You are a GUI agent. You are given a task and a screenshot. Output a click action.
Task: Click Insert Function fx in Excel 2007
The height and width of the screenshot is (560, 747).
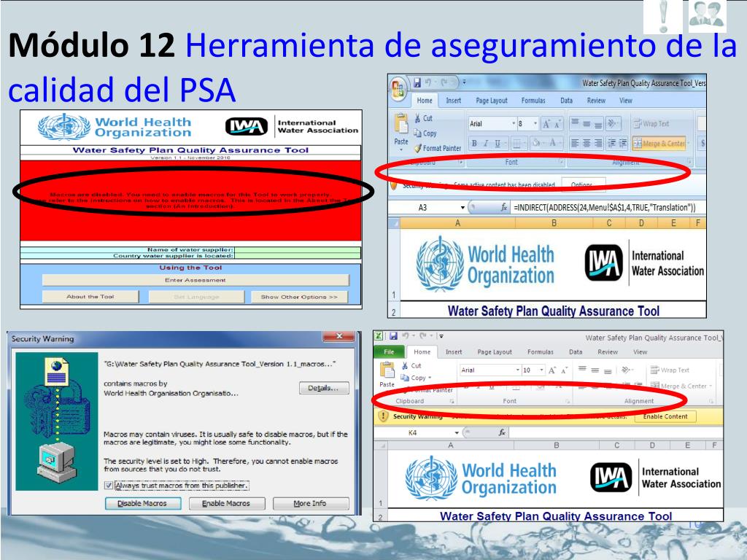pyautogui.click(x=504, y=208)
